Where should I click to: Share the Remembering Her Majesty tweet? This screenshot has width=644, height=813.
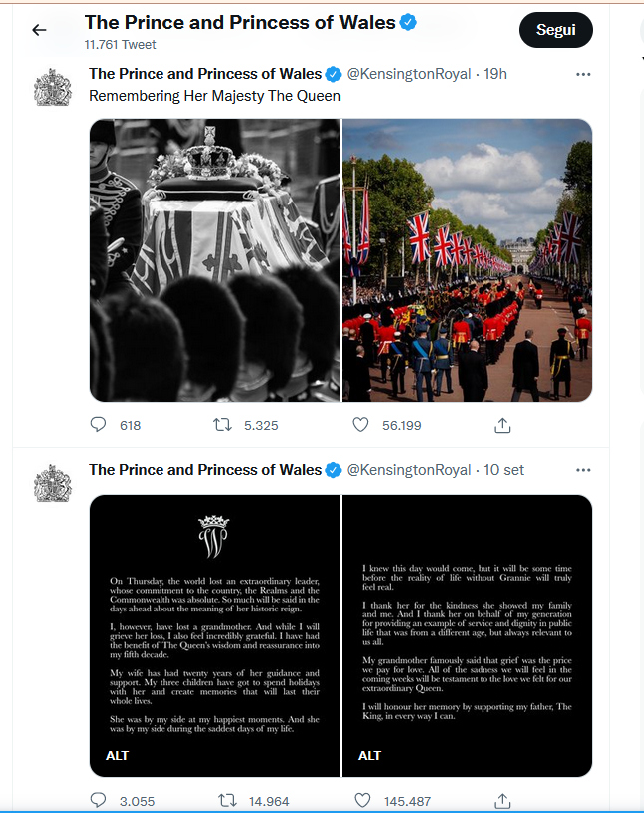(x=502, y=425)
